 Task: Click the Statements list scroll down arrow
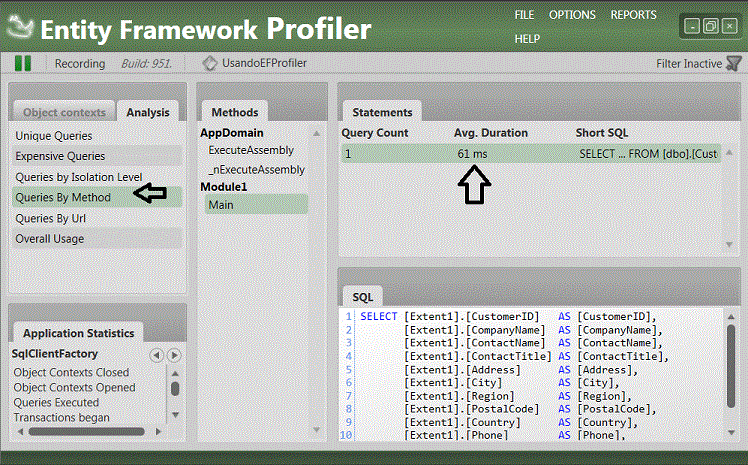[x=729, y=244]
